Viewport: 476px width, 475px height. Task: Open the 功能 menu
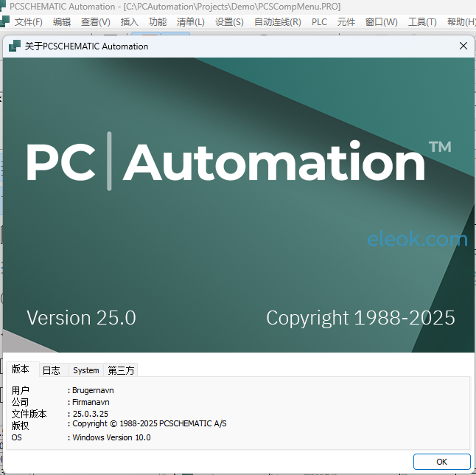click(x=157, y=22)
